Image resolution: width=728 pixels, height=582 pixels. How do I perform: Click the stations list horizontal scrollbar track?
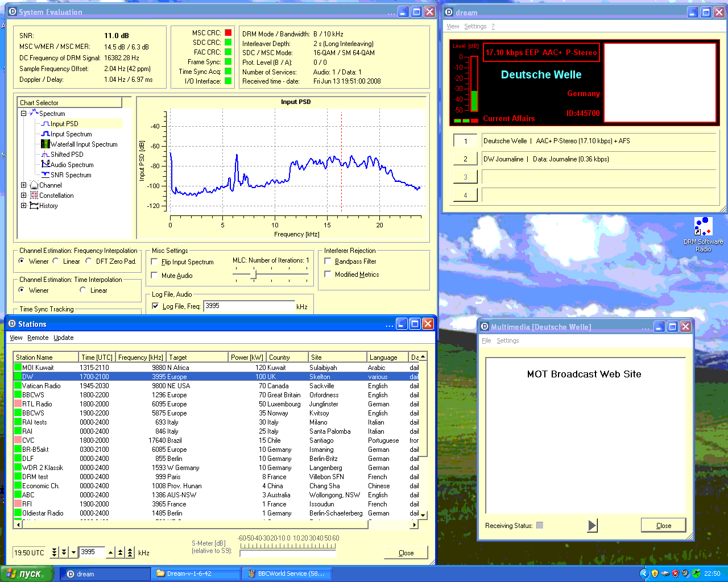point(216,525)
